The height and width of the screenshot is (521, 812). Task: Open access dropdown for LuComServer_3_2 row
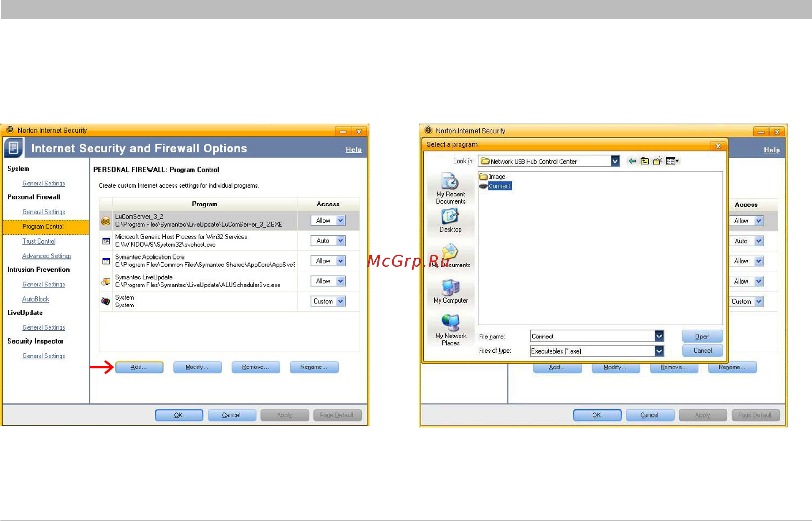[341, 220]
